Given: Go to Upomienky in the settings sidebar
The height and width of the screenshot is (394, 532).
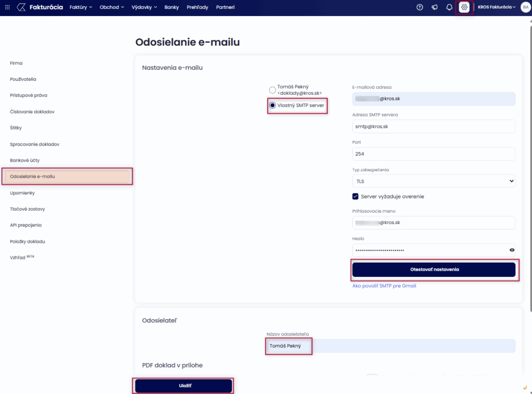Looking at the screenshot, I should pyautogui.click(x=21, y=193).
